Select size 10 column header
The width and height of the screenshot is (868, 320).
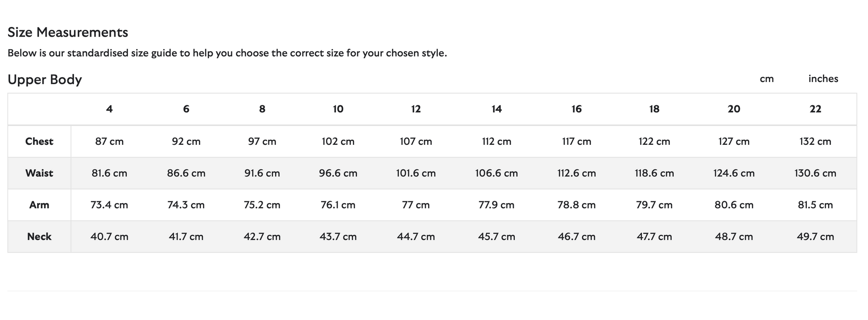click(338, 109)
